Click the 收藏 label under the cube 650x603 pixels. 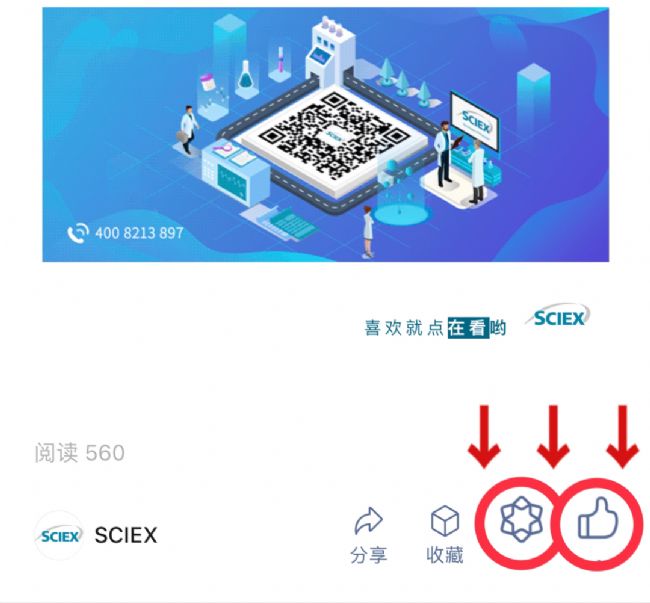[445, 555]
